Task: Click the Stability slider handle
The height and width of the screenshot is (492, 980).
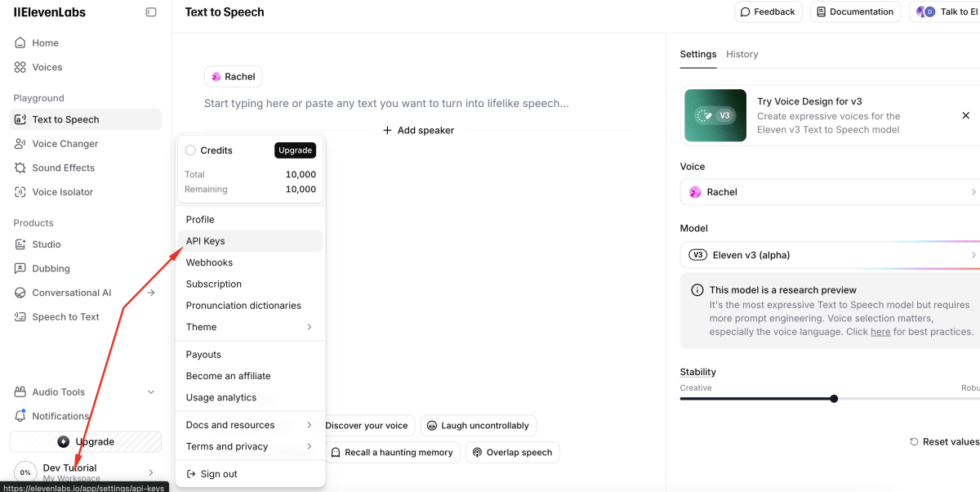Action: [834, 399]
